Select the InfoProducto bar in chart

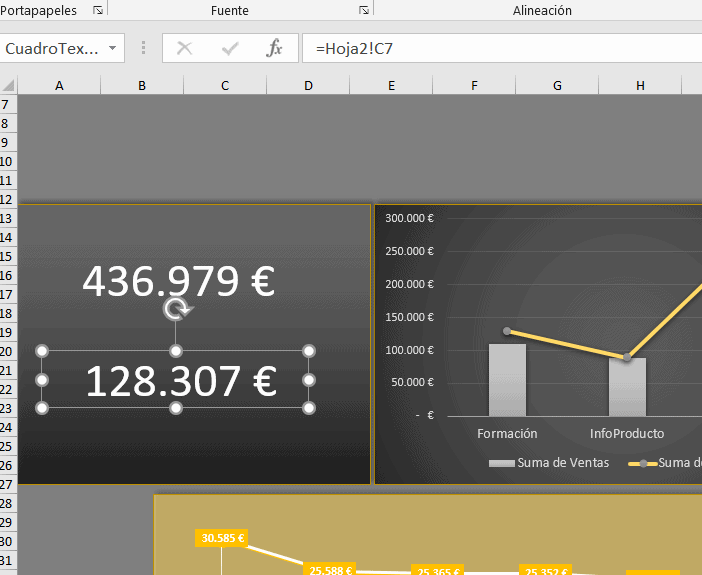tap(627, 387)
